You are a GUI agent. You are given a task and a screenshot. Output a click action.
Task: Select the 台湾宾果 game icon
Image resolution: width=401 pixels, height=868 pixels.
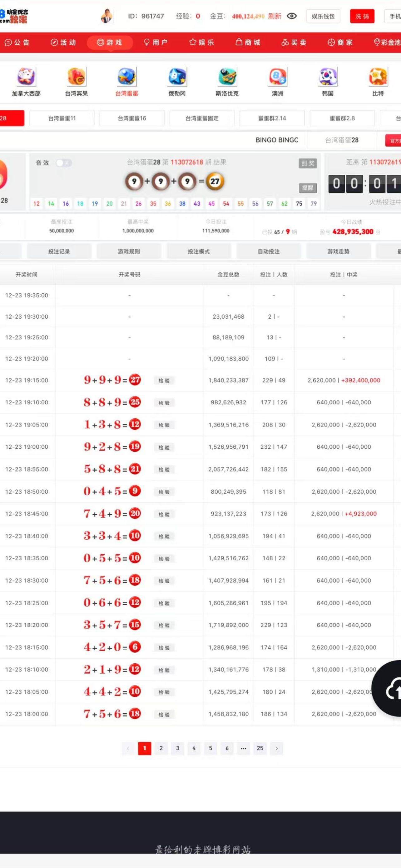(77, 77)
